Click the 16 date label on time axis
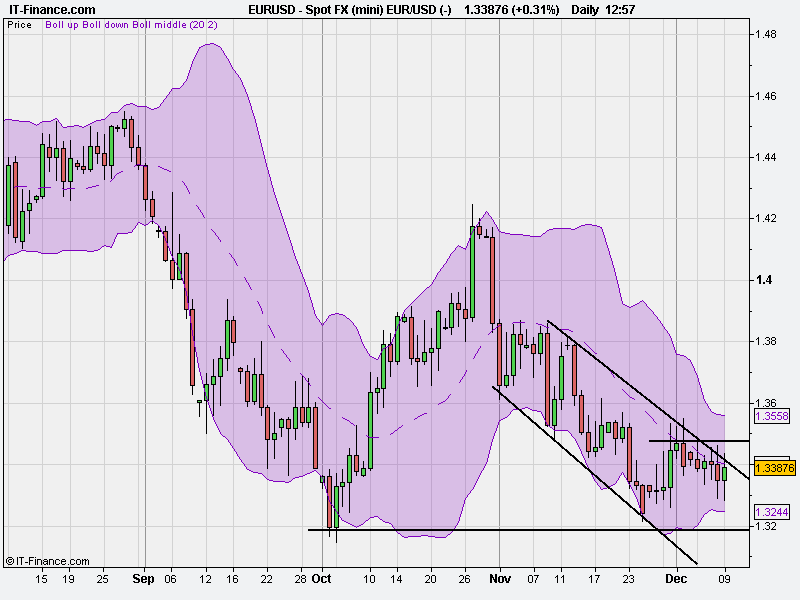The width and height of the screenshot is (800, 600). (233, 579)
